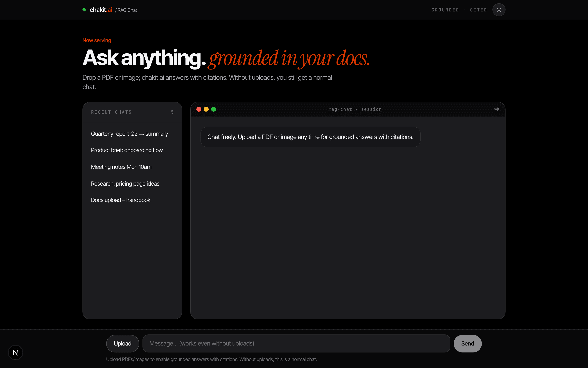Open chat Research: pricing page ideas
Image resolution: width=588 pixels, height=368 pixels.
point(132,184)
